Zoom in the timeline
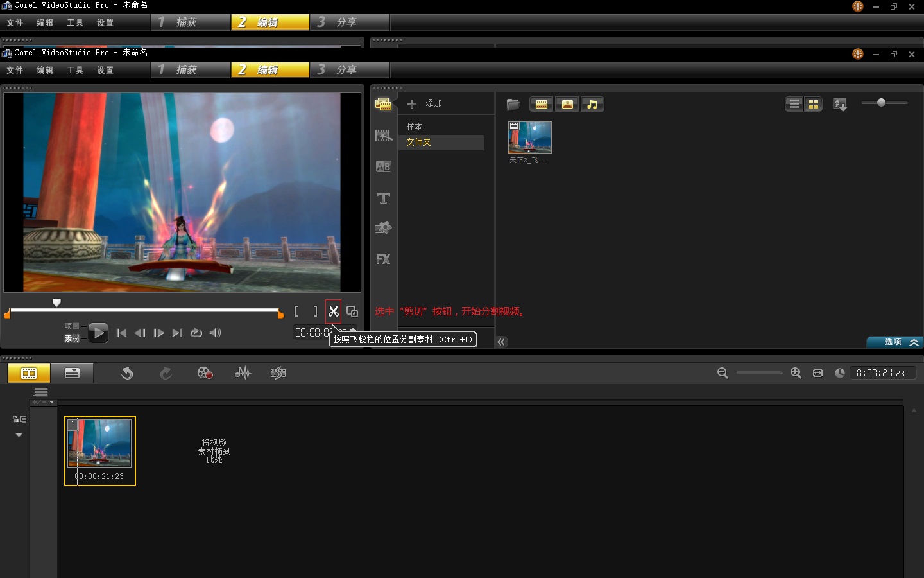The image size is (924, 578). pyautogui.click(x=796, y=373)
